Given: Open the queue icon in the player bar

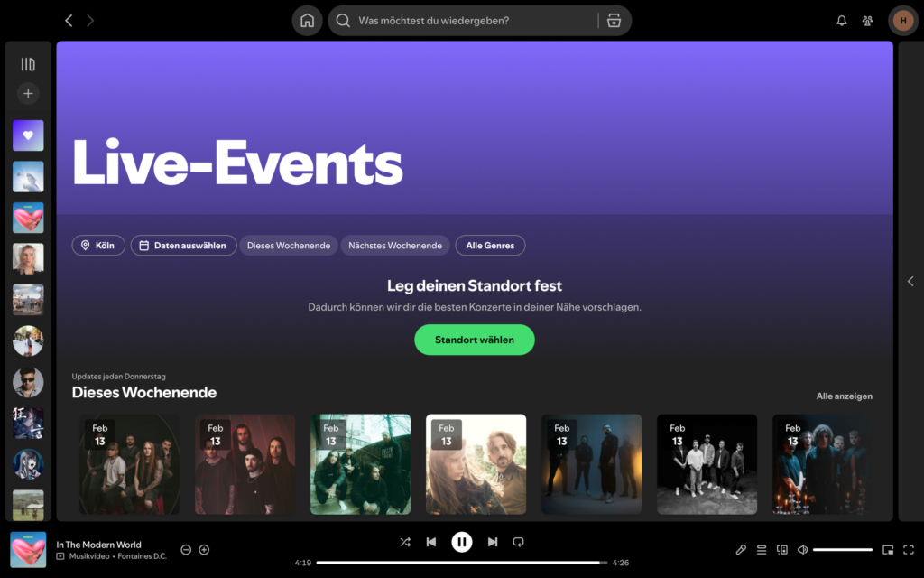Looking at the screenshot, I should [761, 549].
